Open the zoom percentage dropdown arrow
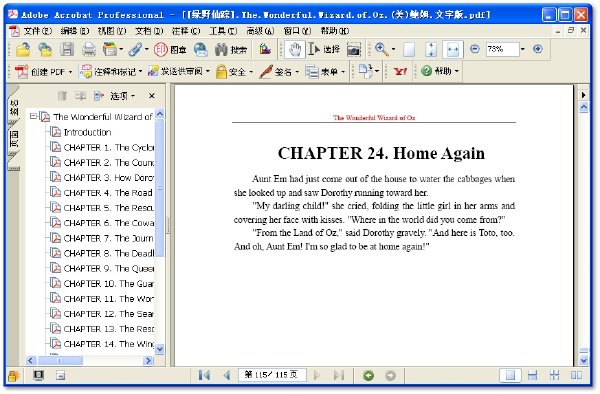600x394 pixels. point(523,49)
